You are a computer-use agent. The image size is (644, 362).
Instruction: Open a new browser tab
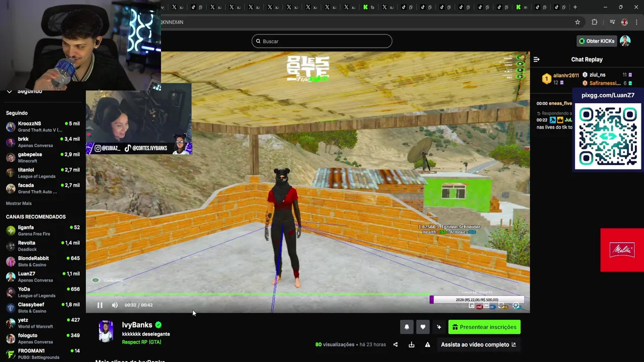[576, 7]
